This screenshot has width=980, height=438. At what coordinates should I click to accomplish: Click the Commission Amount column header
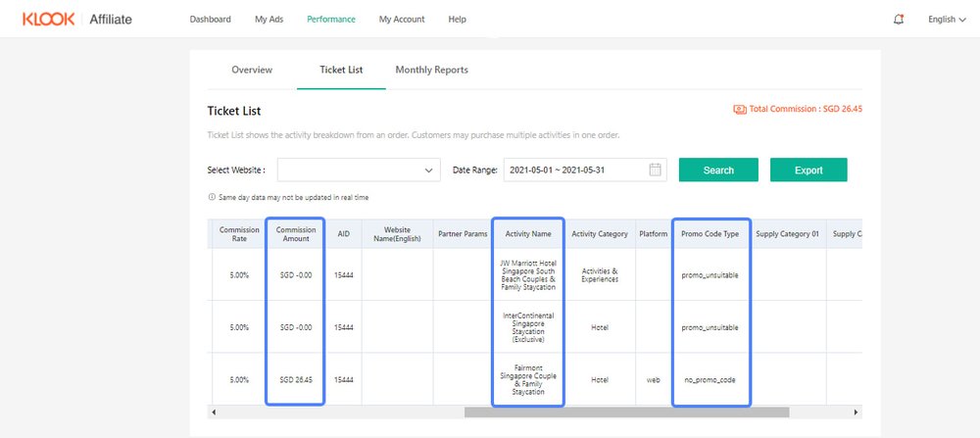tap(296, 234)
